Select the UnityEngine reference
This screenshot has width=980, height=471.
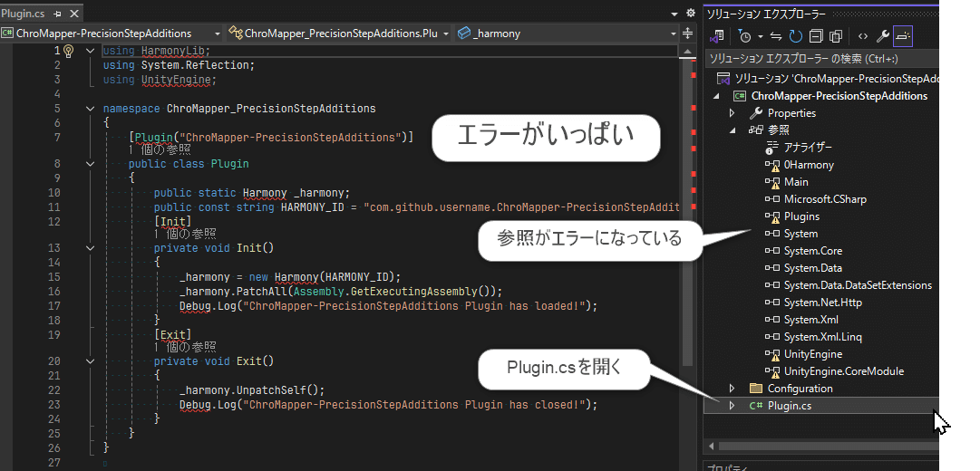(x=813, y=353)
